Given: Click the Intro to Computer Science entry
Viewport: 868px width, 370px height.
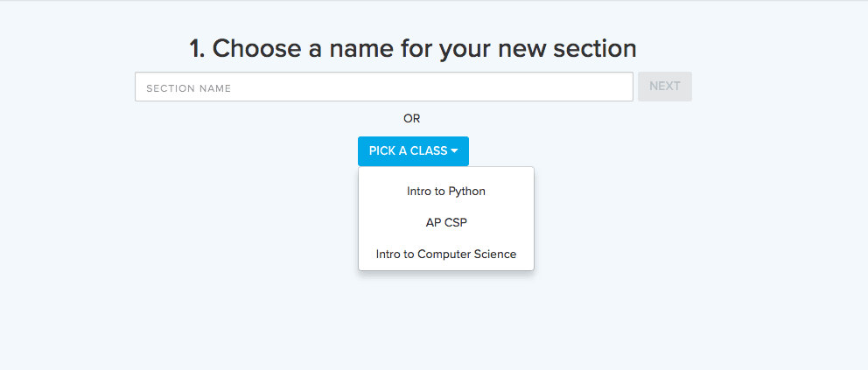Looking at the screenshot, I should (445, 254).
